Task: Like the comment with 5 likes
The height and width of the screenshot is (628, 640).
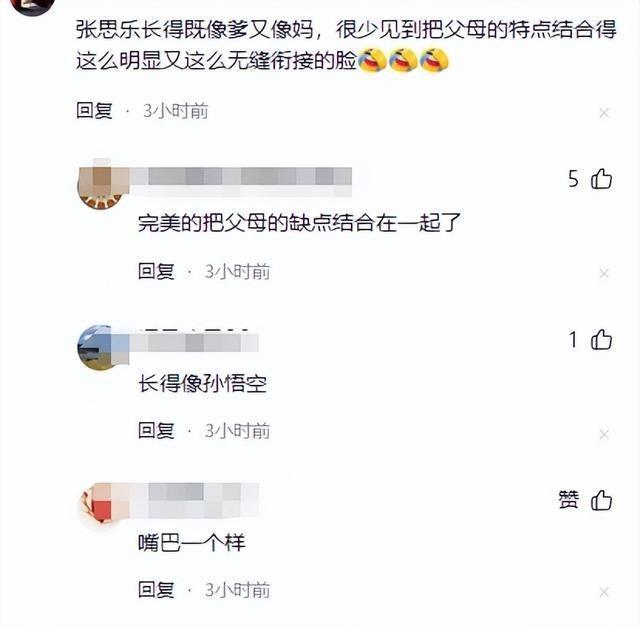Action: point(601,179)
